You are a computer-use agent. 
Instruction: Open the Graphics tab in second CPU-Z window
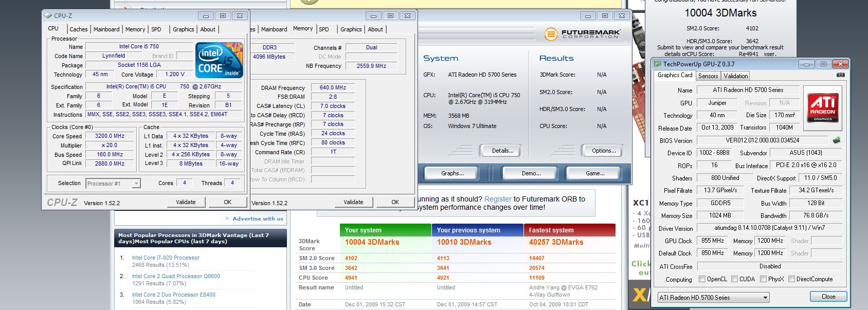coord(351,29)
